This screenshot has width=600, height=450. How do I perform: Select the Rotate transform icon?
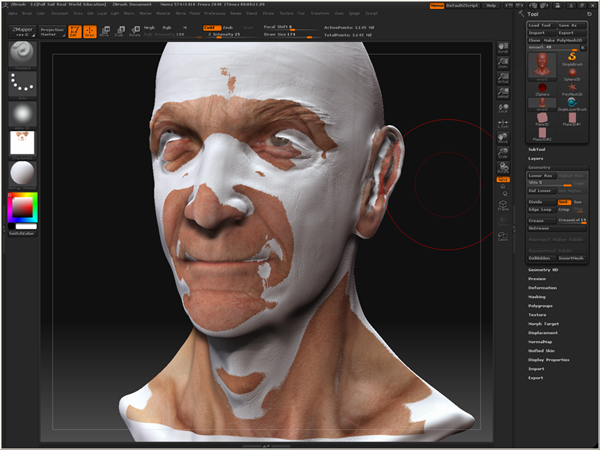pos(135,32)
